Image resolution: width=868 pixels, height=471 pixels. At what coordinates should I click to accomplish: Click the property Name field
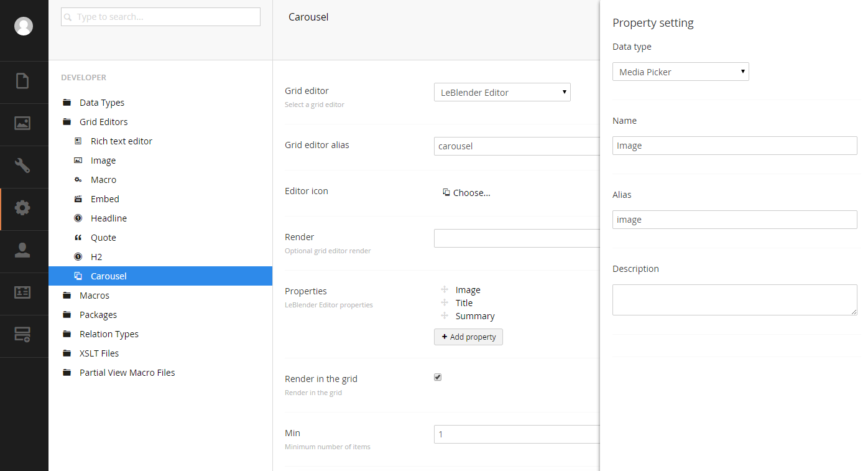click(734, 146)
